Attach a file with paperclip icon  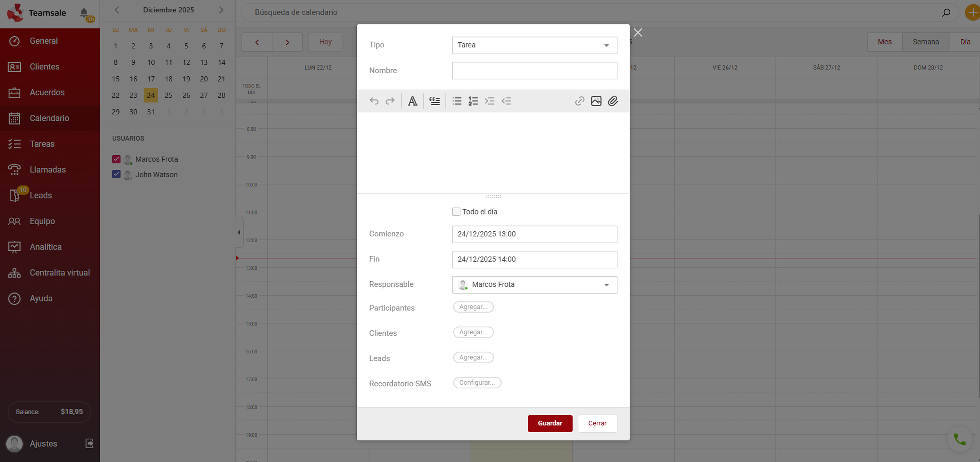pyautogui.click(x=613, y=101)
